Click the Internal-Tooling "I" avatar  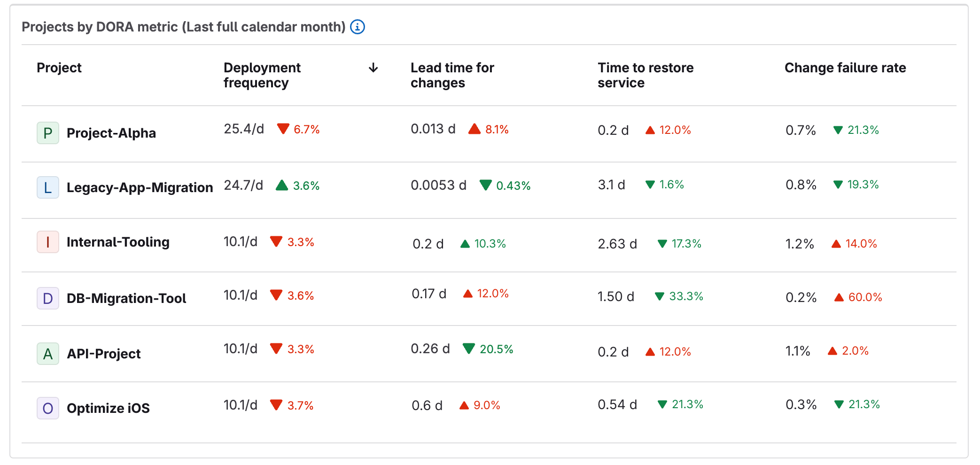pos(47,242)
